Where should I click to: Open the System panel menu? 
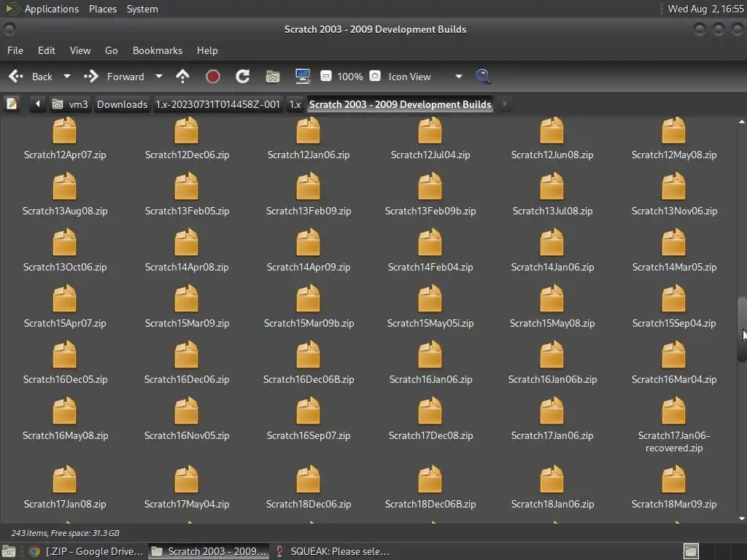pyautogui.click(x=142, y=9)
